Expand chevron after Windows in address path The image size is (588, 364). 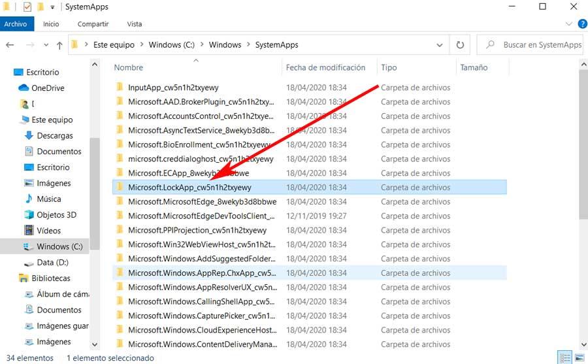pyautogui.click(x=248, y=44)
